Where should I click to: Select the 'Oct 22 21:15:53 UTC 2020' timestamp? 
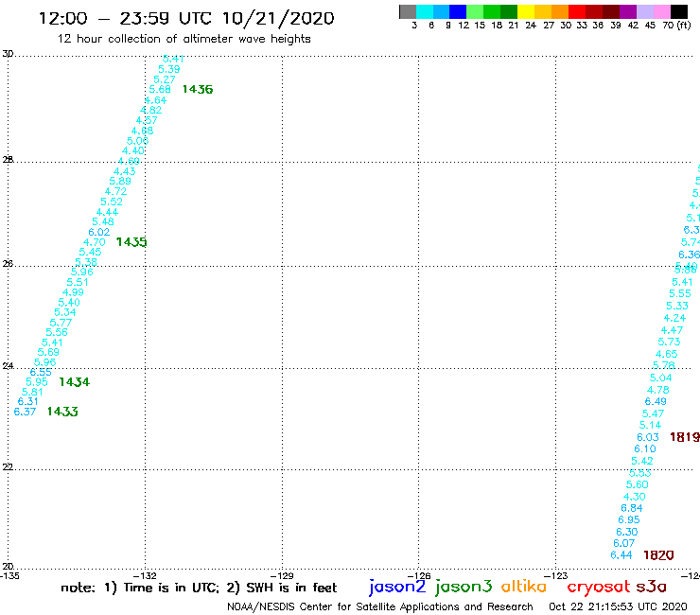[x=618, y=606]
